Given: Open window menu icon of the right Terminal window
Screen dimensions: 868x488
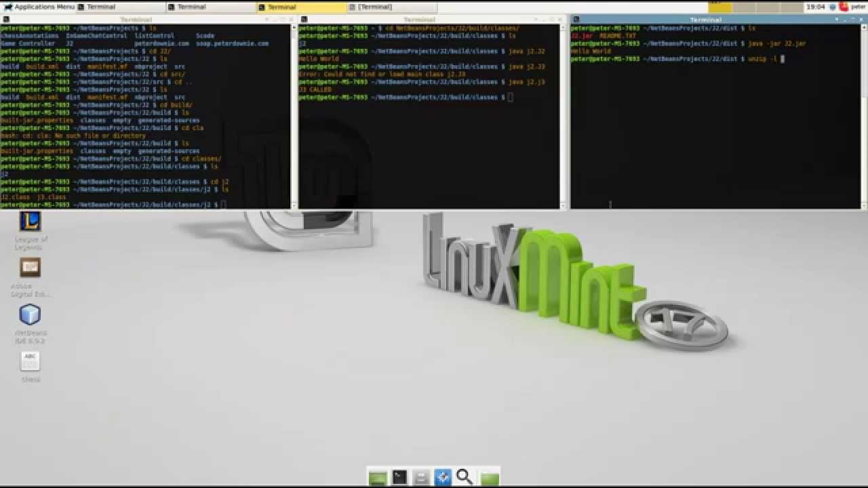Looking at the screenshot, I should [576, 20].
